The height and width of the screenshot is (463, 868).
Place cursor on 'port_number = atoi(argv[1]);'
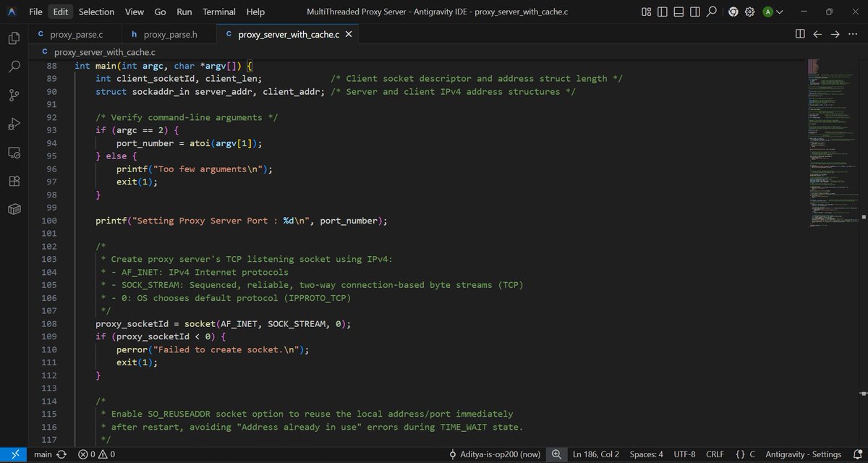tap(189, 143)
